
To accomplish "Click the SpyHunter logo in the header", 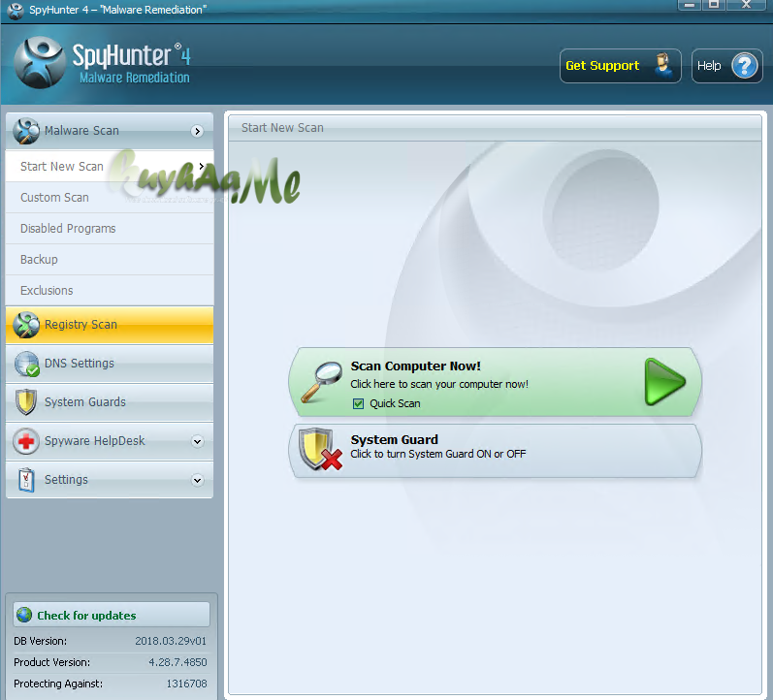I will pos(40,63).
